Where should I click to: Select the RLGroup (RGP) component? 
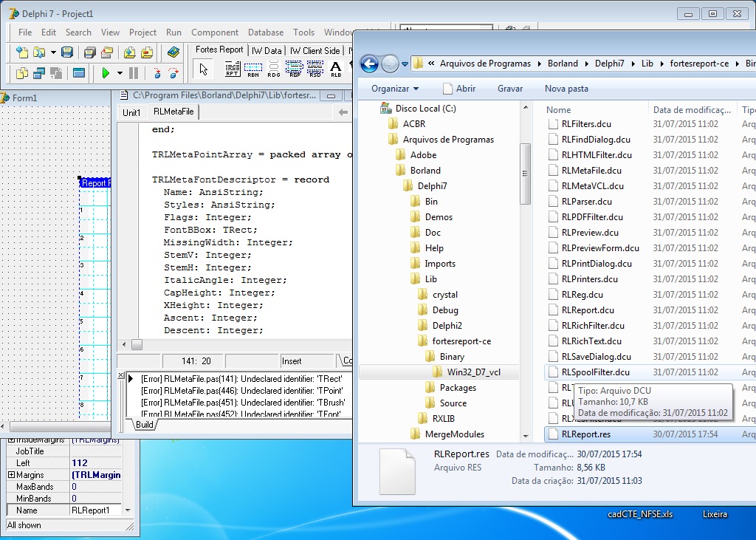click(x=294, y=69)
